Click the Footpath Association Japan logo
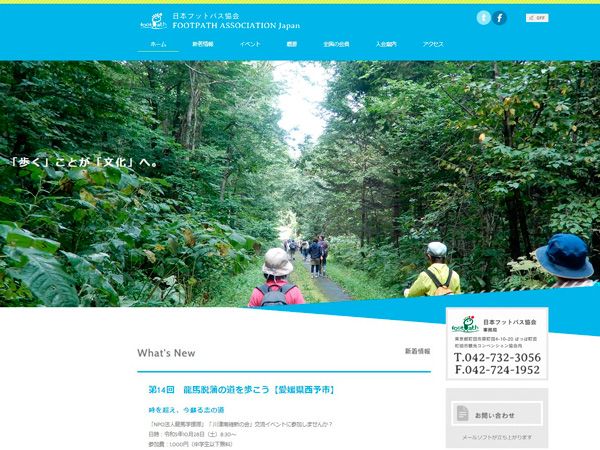 152,20
